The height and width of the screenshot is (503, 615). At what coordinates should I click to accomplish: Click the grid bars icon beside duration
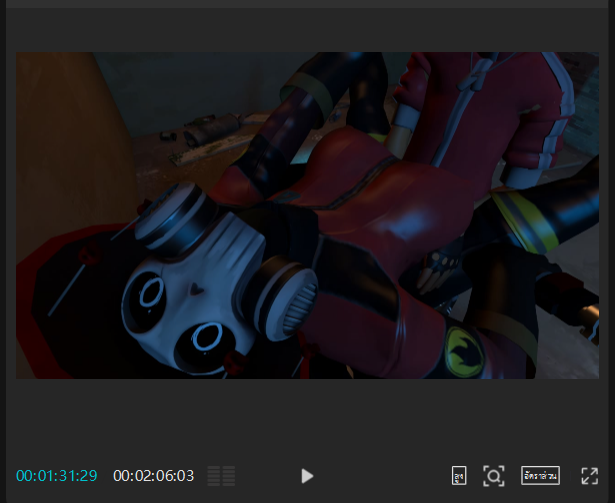pyautogui.click(x=221, y=476)
